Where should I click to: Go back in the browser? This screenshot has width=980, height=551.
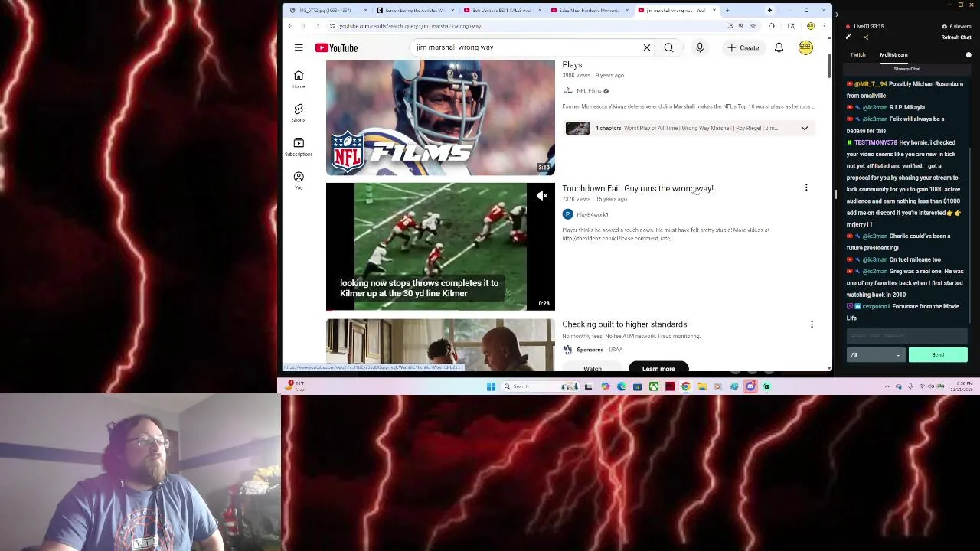[x=290, y=26]
